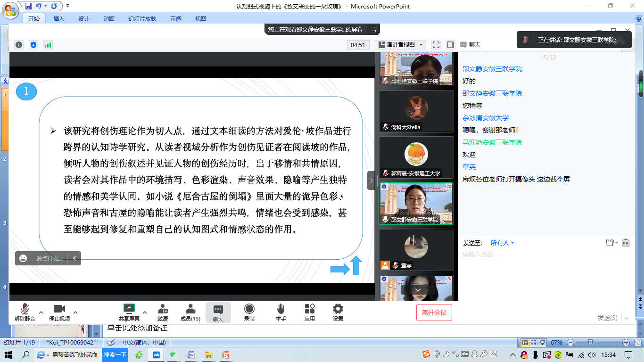Viewport: 644px width, 362px height.
Task: Open the 幻灯片放映 ribbon tab
Action: click(x=142, y=18)
